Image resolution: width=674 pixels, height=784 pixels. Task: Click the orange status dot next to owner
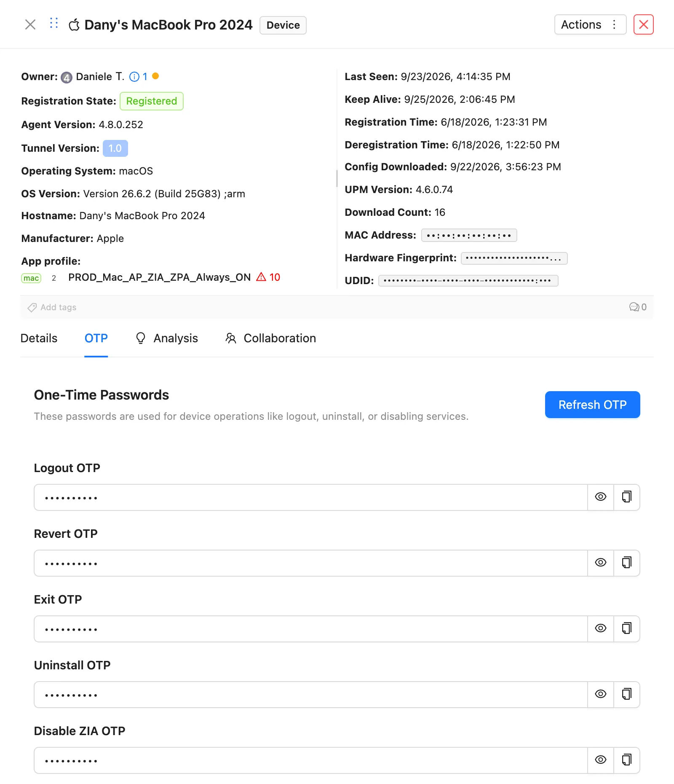[x=155, y=76]
